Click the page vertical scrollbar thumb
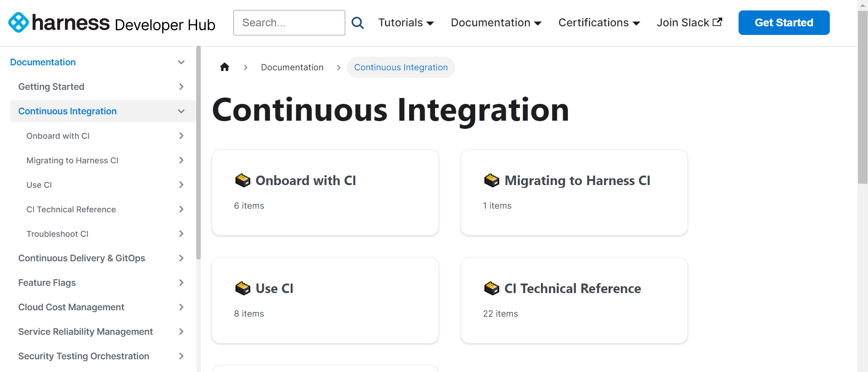This screenshot has height=372, width=868. 863,98
